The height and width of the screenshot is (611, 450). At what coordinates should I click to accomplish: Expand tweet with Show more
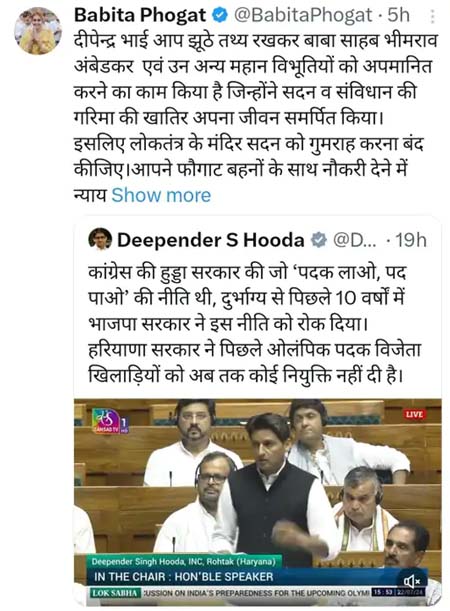tap(161, 195)
